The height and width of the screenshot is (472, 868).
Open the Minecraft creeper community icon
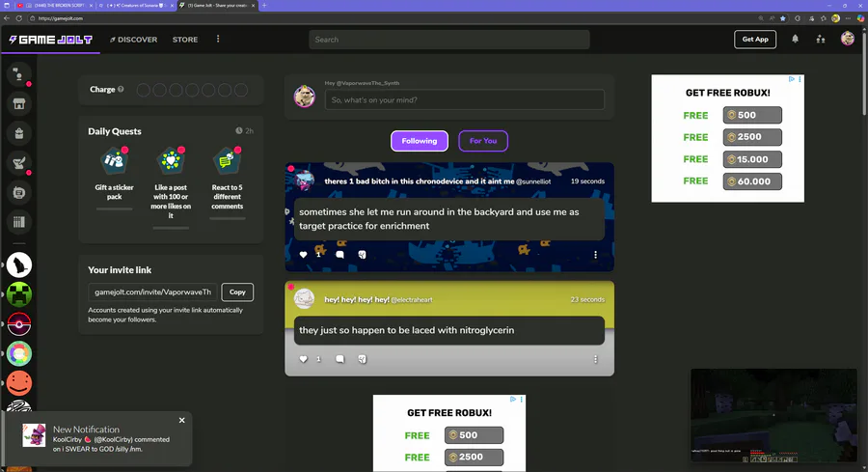coord(19,294)
